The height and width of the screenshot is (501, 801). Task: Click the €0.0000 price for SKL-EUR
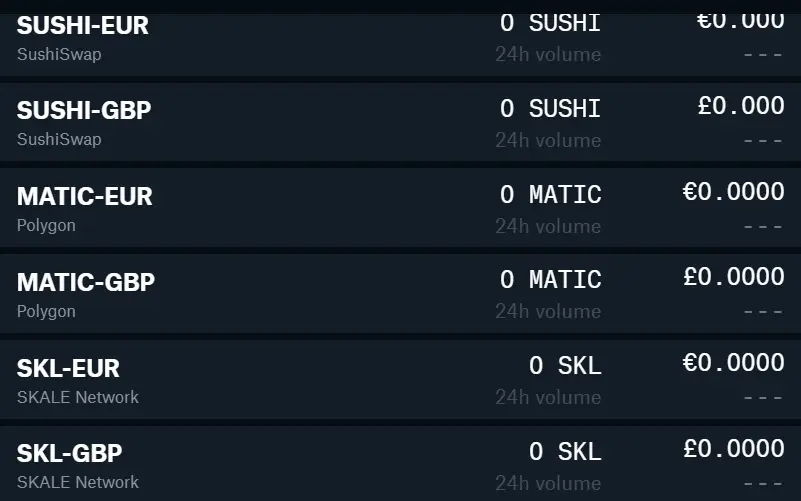tap(734, 363)
